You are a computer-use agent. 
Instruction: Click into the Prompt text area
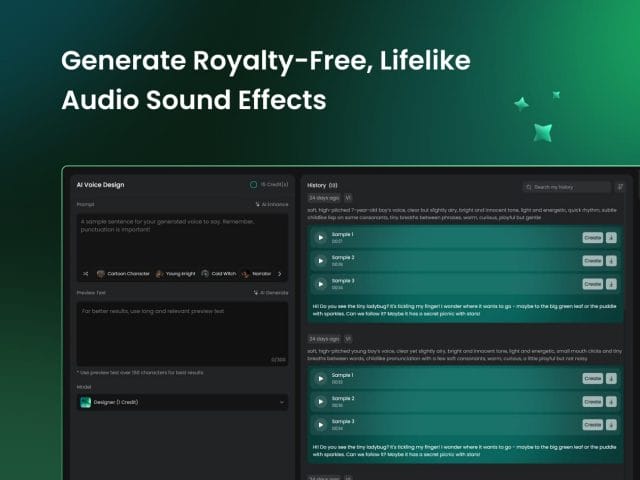coord(181,240)
